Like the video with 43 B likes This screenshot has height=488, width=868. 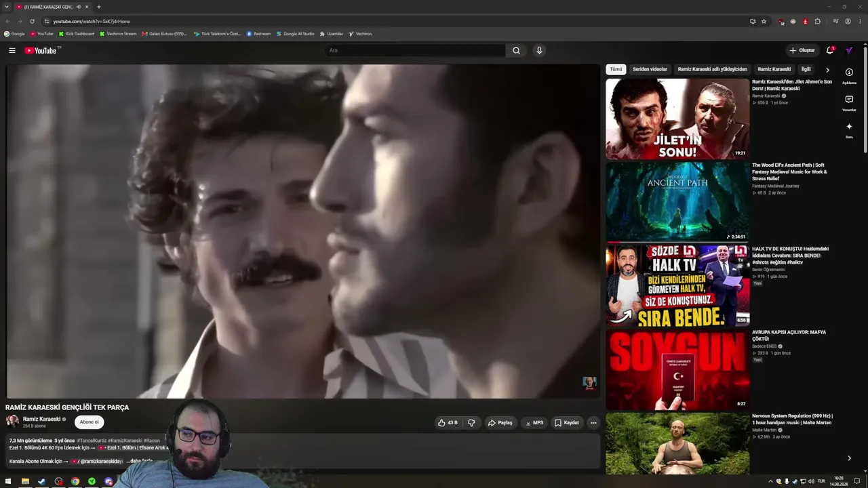point(448,423)
